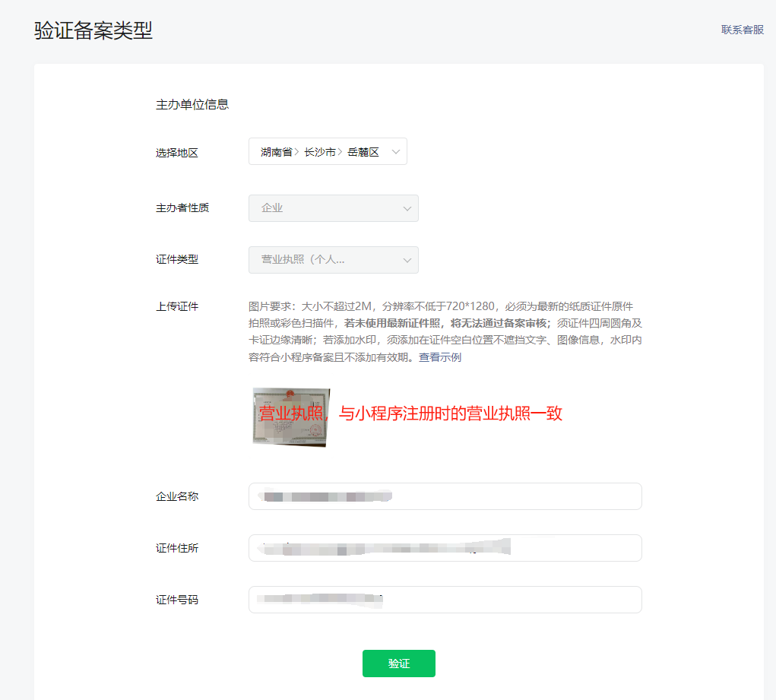This screenshot has height=700, width=776.
Task: Click the chevron arrow in the 选择地区 selector
Action: (x=395, y=152)
